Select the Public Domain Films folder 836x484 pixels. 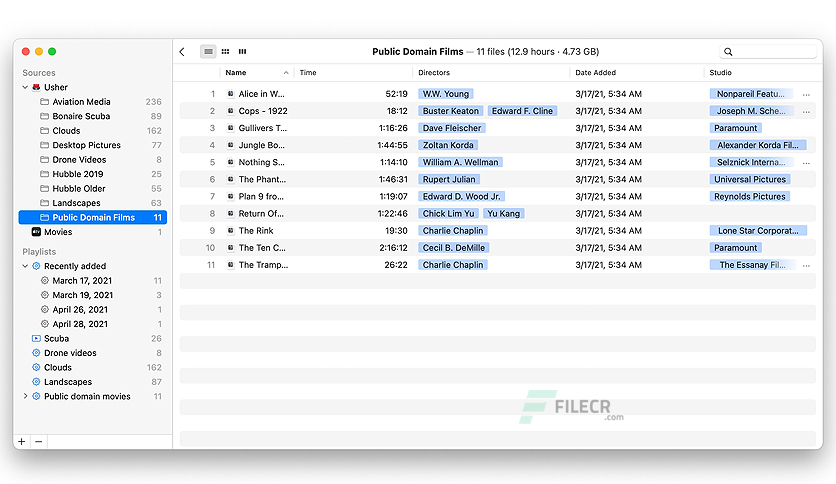pos(93,217)
